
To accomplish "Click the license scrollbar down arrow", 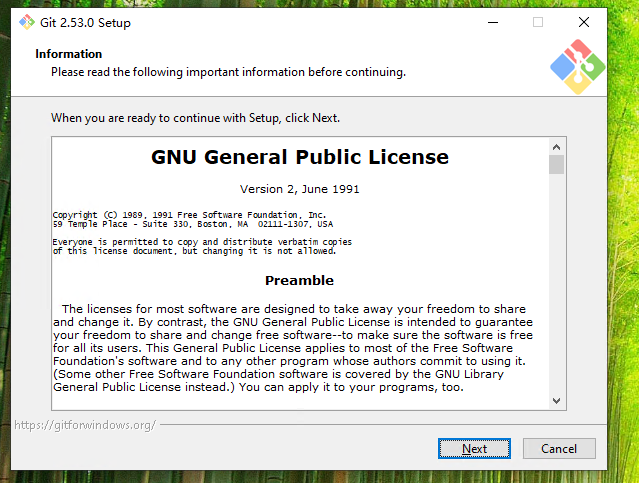I will click(557, 399).
